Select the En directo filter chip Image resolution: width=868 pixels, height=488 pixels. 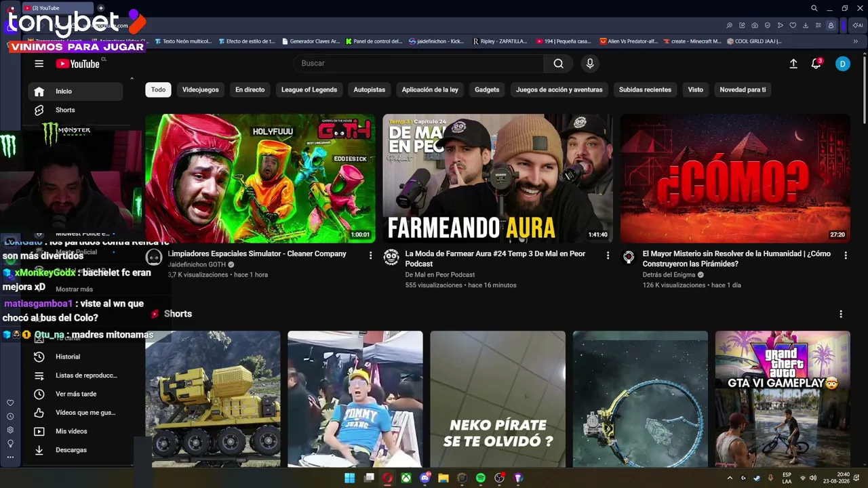pyautogui.click(x=250, y=89)
